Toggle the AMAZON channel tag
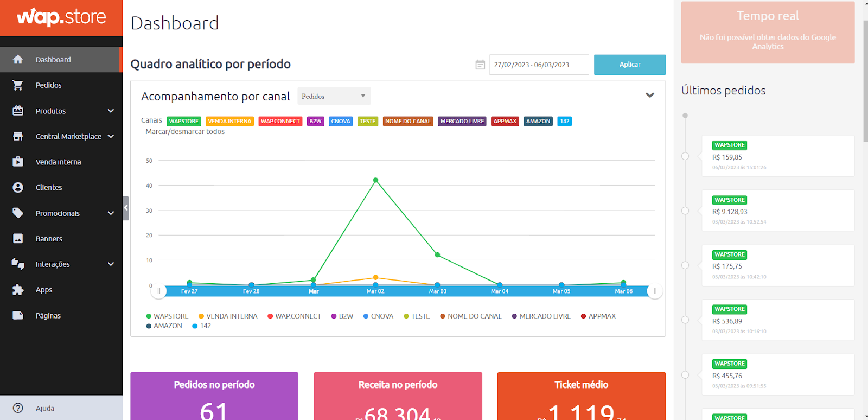This screenshot has width=868, height=420. [538, 122]
